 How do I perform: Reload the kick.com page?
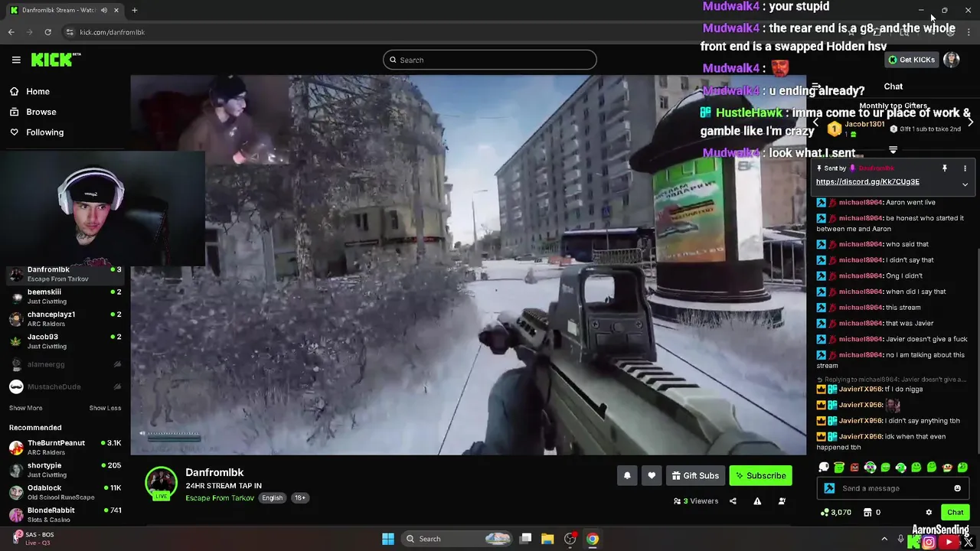tap(47, 32)
